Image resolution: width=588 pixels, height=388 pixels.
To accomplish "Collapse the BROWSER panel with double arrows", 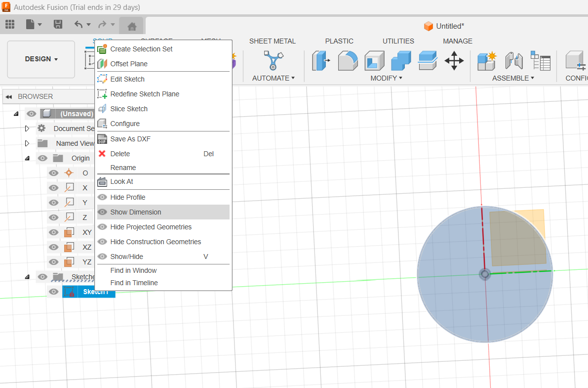I will click(x=8, y=96).
